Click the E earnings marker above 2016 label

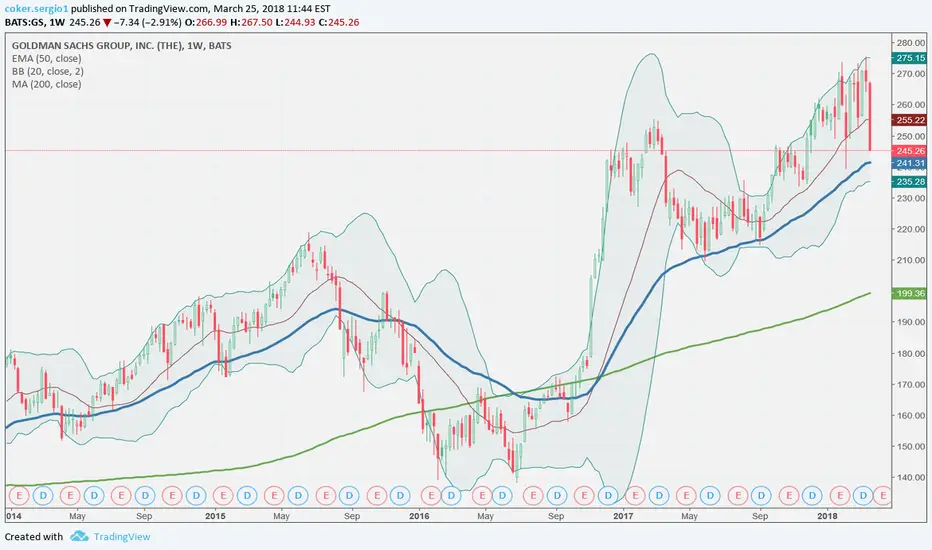click(431, 495)
